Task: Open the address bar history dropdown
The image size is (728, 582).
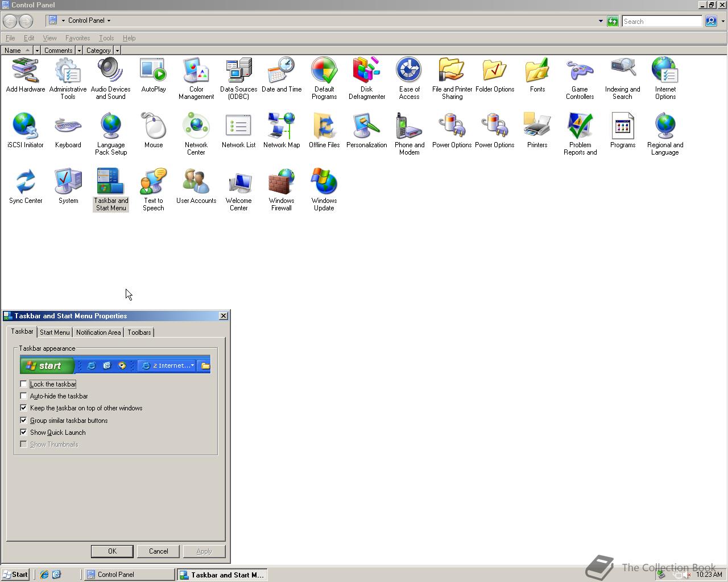Action: coord(601,21)
